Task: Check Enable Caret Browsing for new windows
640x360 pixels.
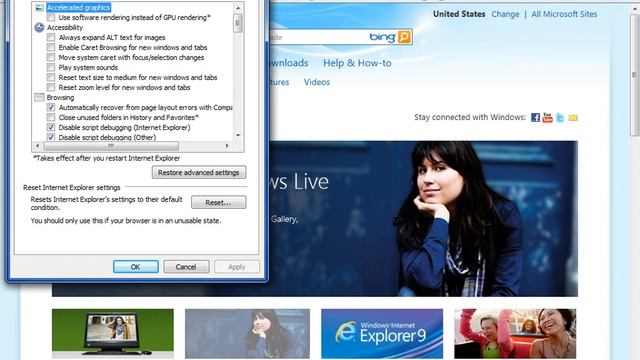Action: pyautogui.click(x=51, y=47)
